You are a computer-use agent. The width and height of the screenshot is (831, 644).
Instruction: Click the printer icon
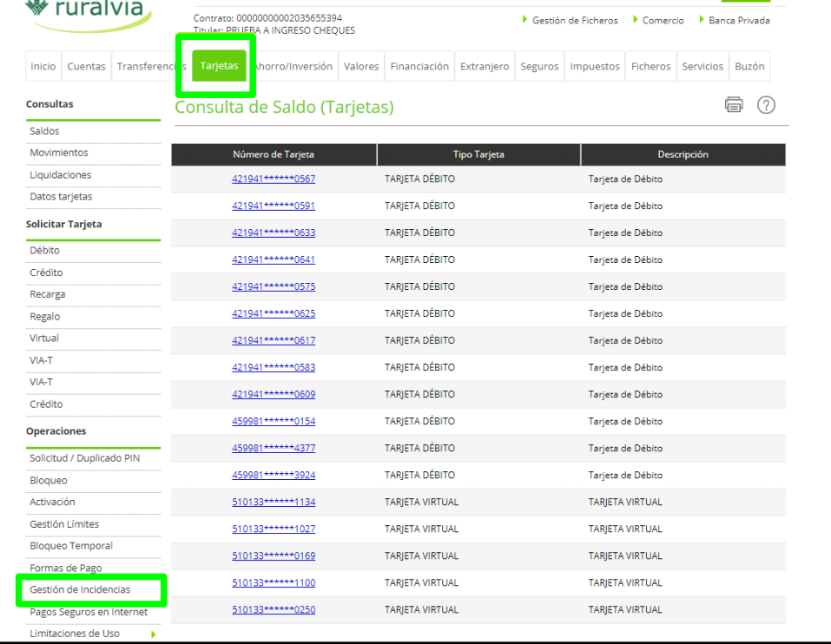tap(734, 105)
